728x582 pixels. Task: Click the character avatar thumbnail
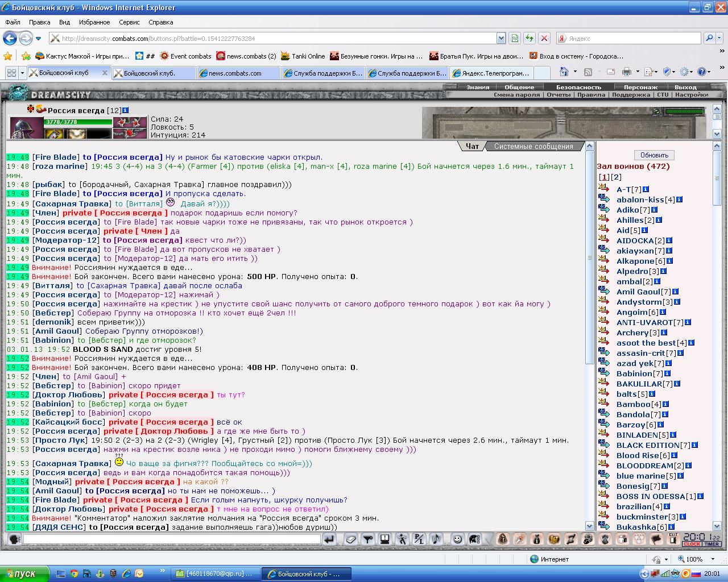tap(26, 128)
